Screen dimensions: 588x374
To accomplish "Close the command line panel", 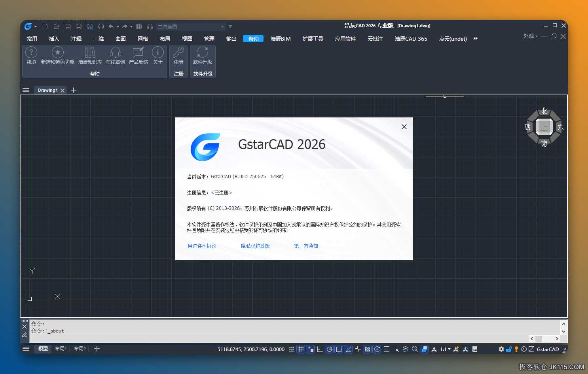I will tap(25, 326).
